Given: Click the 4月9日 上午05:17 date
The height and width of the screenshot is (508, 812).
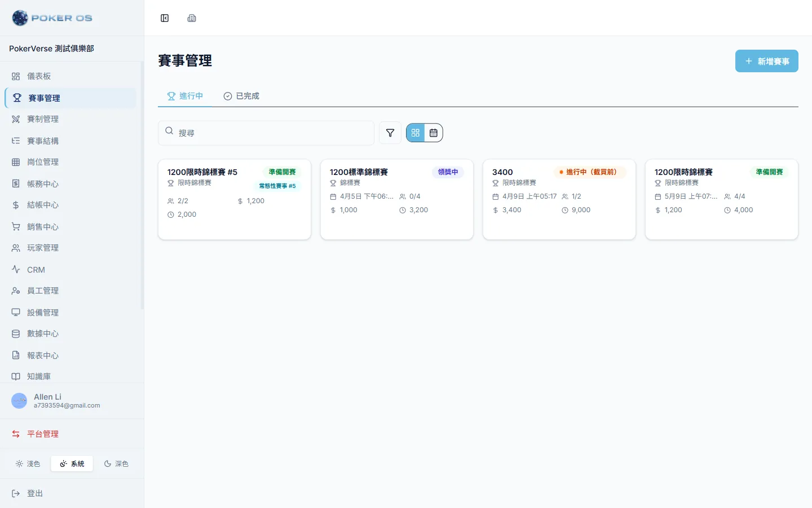Looking at the screenshot, I should click(x=529, y=196).
